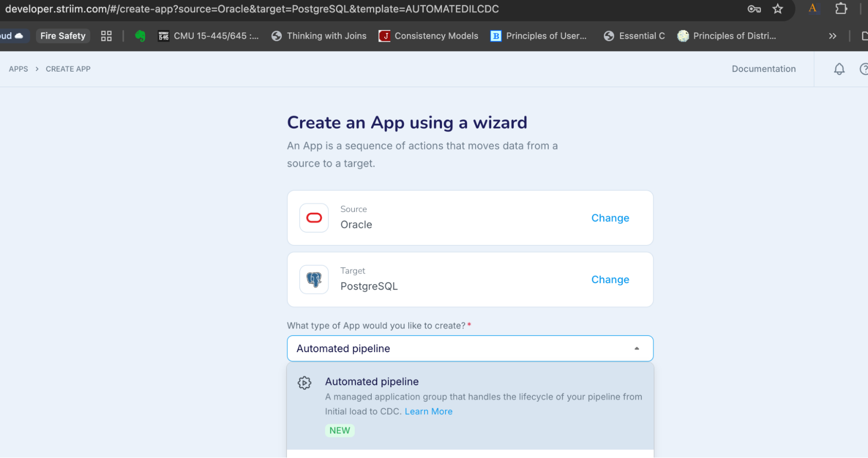Click the NEW badge

[340, 431]
